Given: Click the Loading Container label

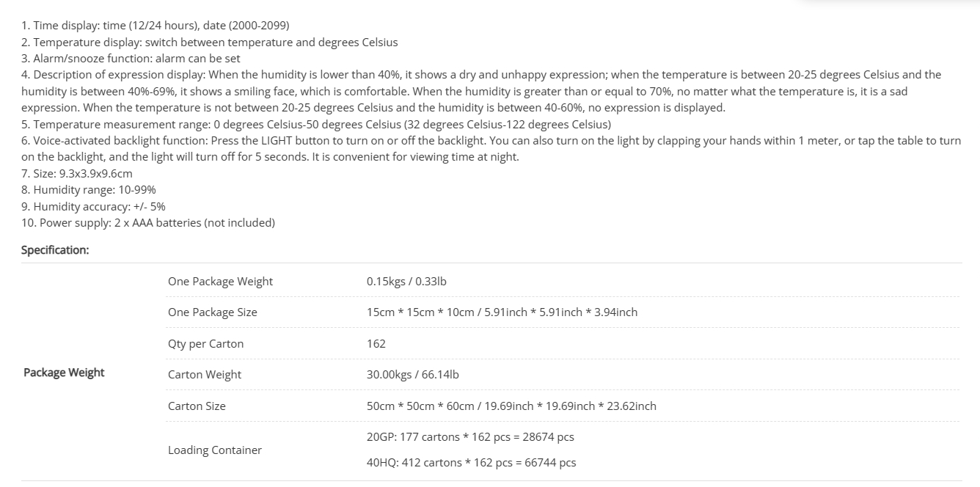Looking at the screenshot, I should [215, 450].
